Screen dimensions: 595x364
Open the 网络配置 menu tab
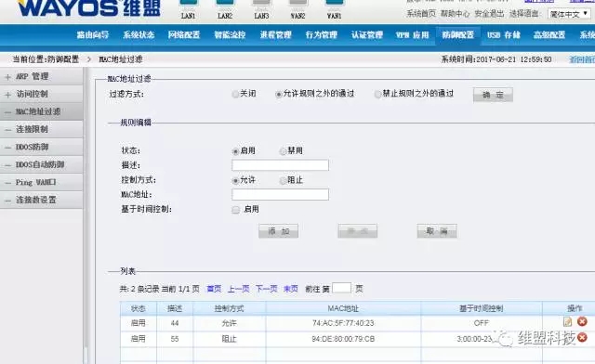tap(184, 35)
